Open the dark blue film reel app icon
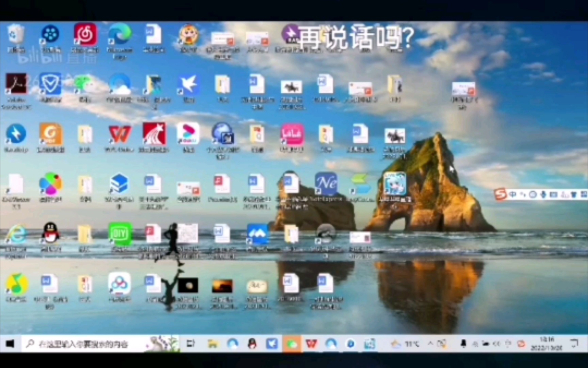 pos(50,34)
